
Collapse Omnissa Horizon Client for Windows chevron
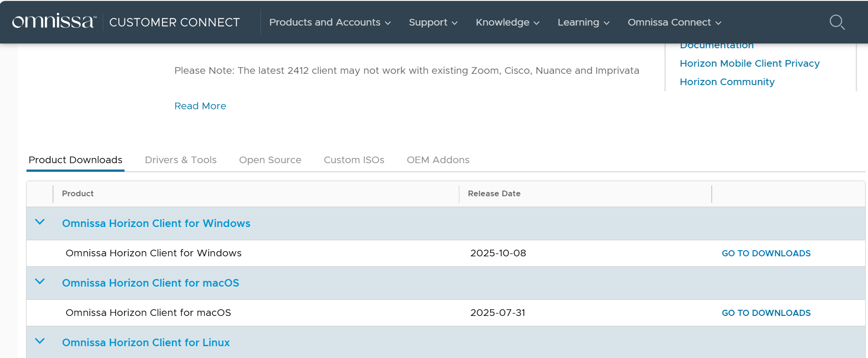click(40, 222)
